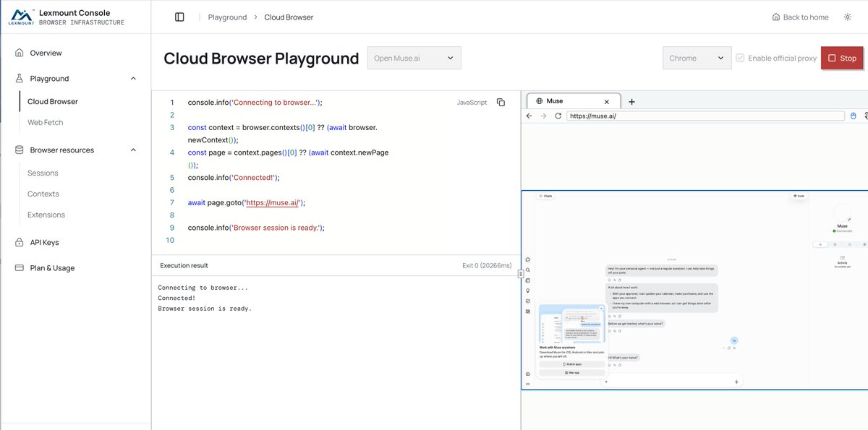Click the 'Connecting to browser...' output line

[203, 288]
